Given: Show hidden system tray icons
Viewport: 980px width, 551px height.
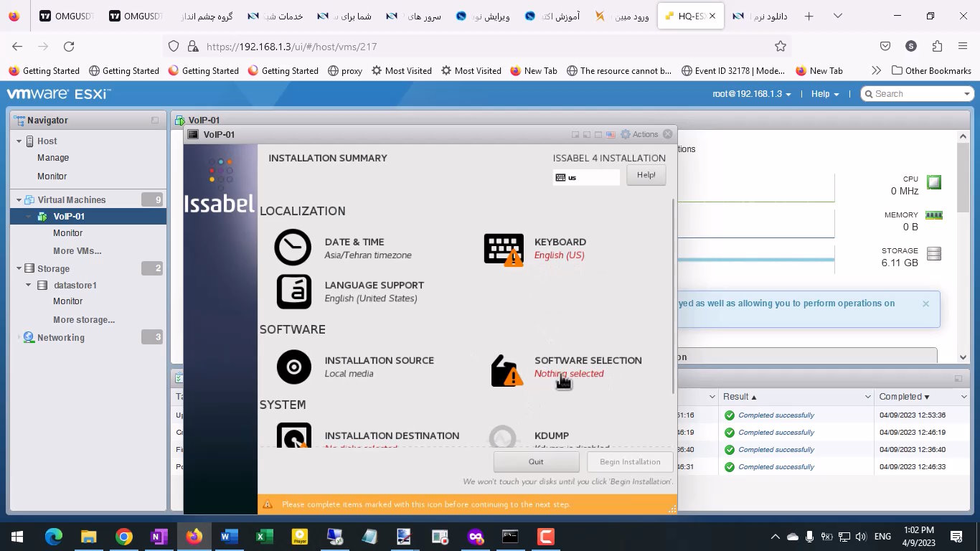Looking at the screenshot, I should pyautogui.click(x=775, y=537).
